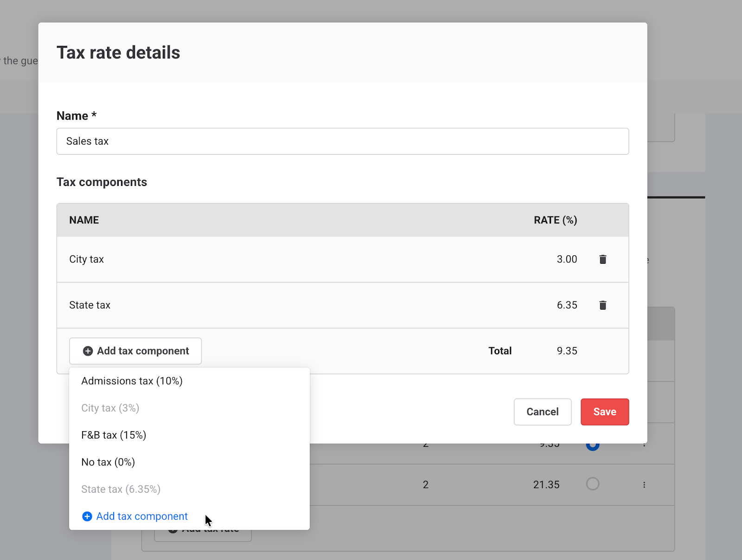Open kebab menu for 21.35 rate row

pos(644,485)
